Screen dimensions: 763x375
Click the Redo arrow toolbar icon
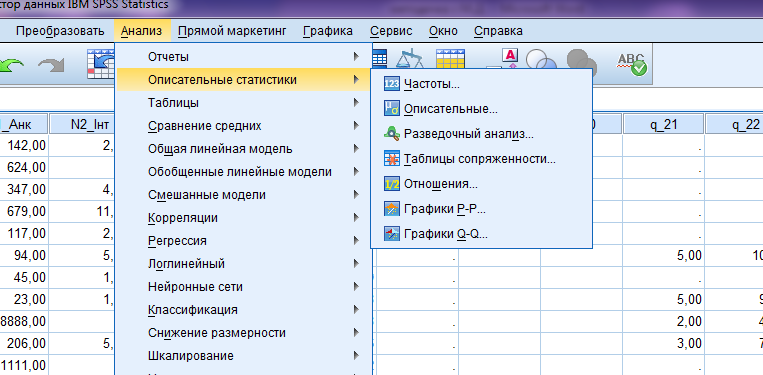pyautogui.click(x=51, y=65)
